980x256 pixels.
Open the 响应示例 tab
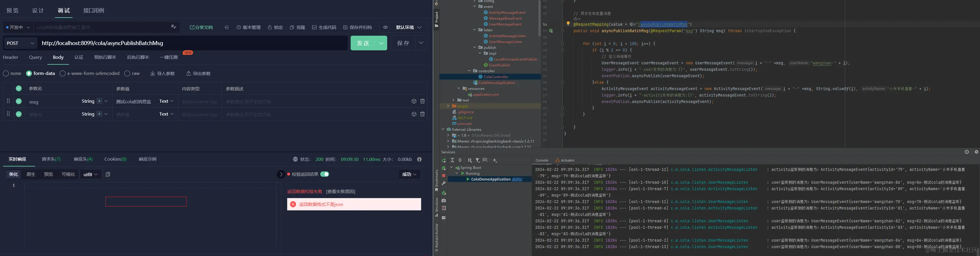147,159
